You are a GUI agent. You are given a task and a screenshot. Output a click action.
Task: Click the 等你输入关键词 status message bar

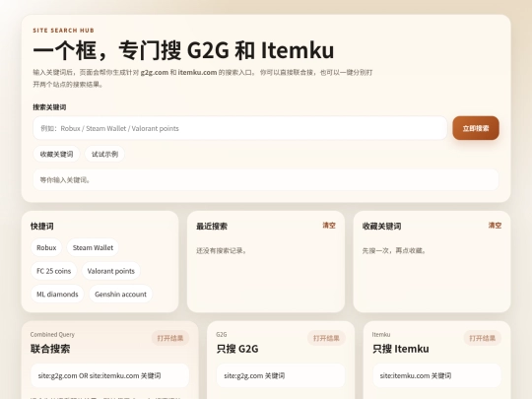click(266, 180)
